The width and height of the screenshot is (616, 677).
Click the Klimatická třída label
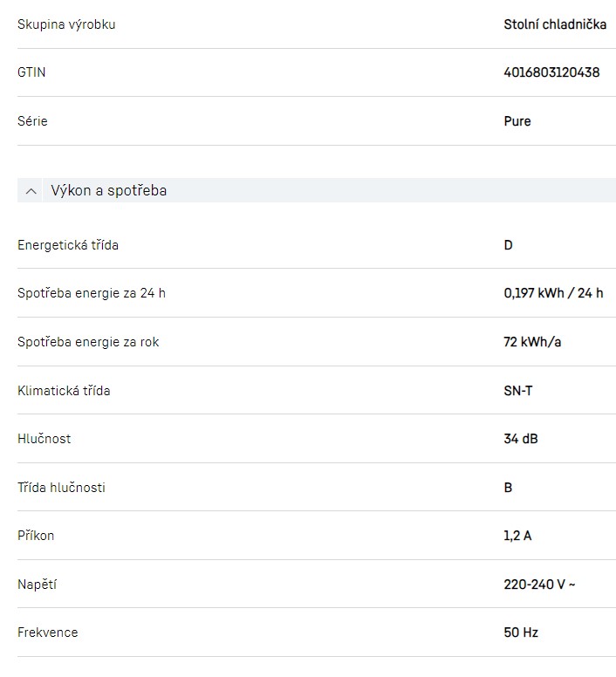coord(64,391)
